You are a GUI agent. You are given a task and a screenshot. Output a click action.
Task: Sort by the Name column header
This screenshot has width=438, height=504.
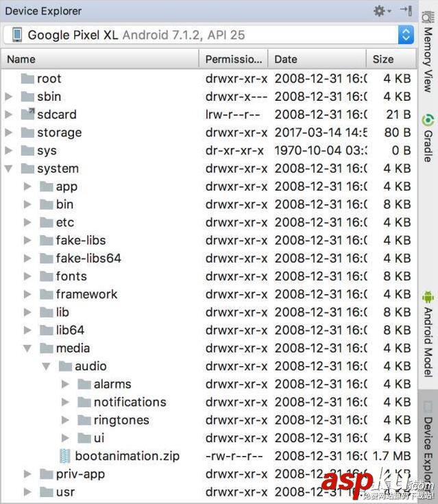[100, 59]
